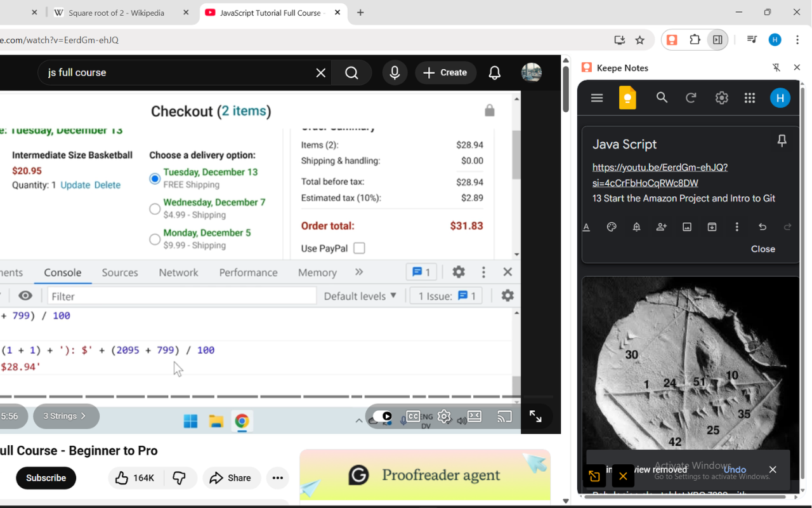
Task: Click the Keep panel horizontal scrollbar
Action: (x=686, y=497)
